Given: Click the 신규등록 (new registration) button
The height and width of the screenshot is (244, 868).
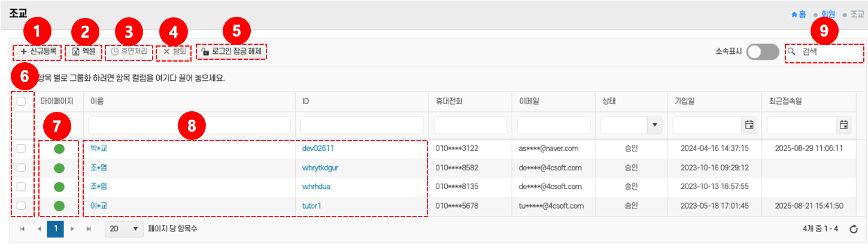Looking at the screenshot, I should coord(38,52).
